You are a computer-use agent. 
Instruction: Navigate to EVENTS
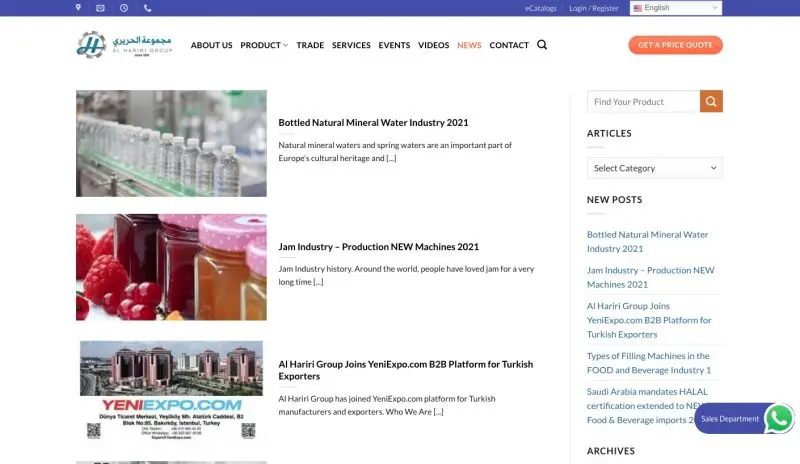point(394,45)
